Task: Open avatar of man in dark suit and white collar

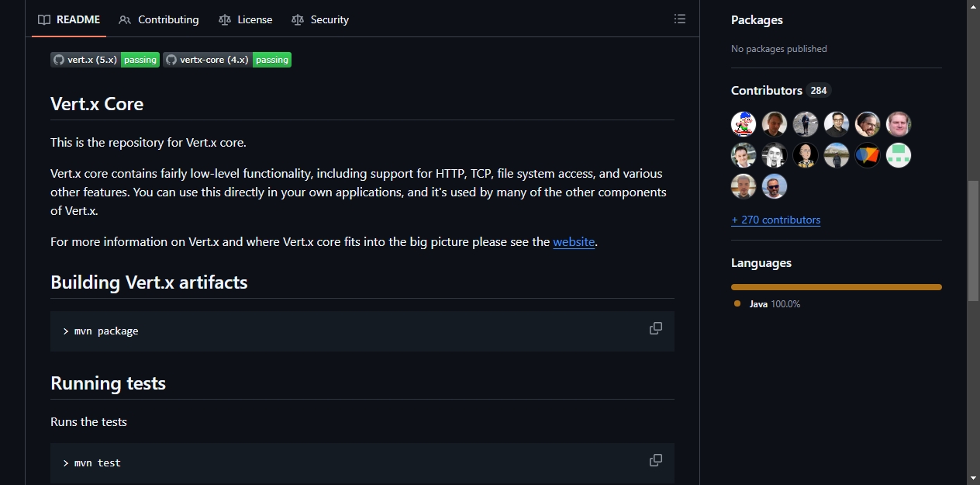Action: (744, 155)
